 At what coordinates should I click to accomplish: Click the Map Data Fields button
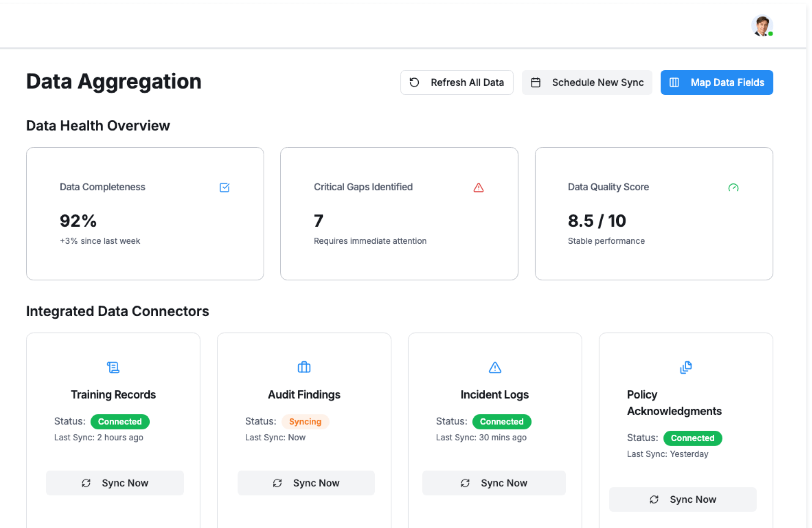716,82
